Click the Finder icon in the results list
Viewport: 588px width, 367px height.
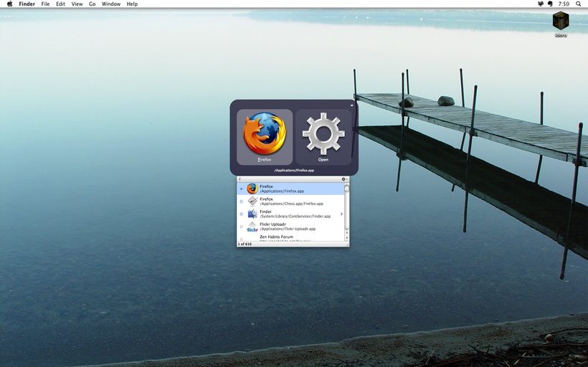click(x=252, y=214)
